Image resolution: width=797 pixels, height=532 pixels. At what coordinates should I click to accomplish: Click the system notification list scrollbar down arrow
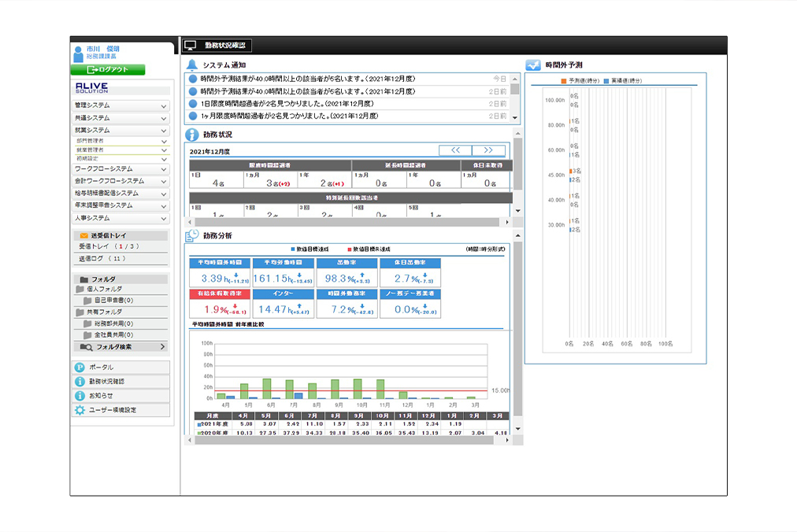click(515, 118)
